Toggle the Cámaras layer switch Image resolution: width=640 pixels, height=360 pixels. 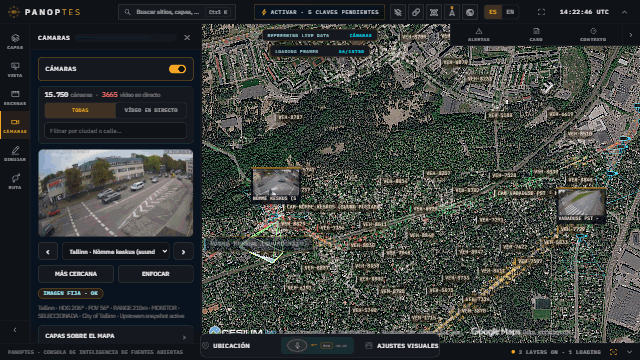pyautogui.click(x=178, y=69)
